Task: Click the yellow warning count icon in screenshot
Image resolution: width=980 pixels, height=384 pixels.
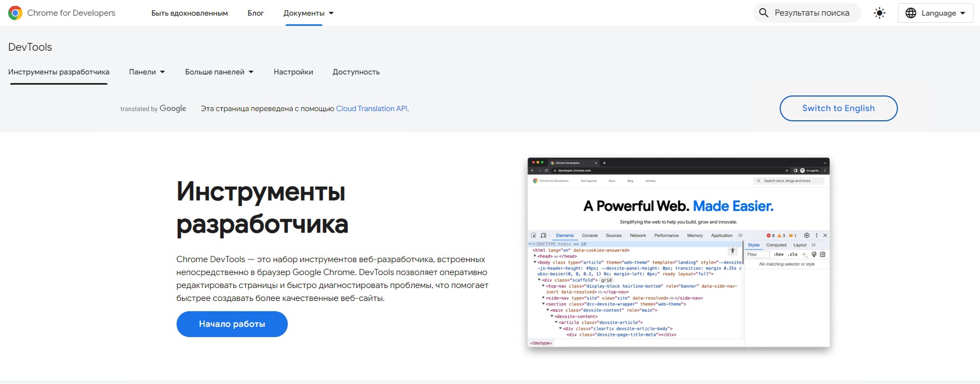Action: (x=779, y=236)
